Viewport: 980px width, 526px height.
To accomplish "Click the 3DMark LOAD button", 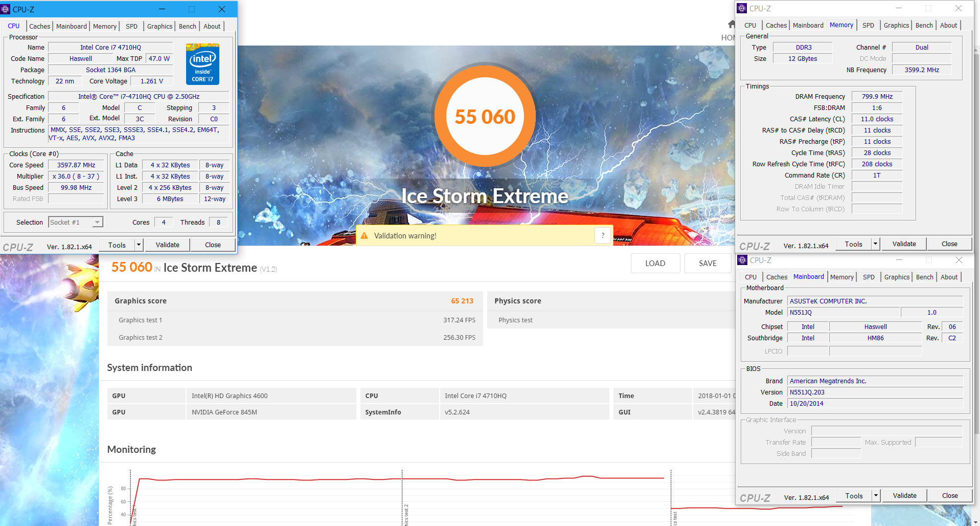I will point(655,264).
